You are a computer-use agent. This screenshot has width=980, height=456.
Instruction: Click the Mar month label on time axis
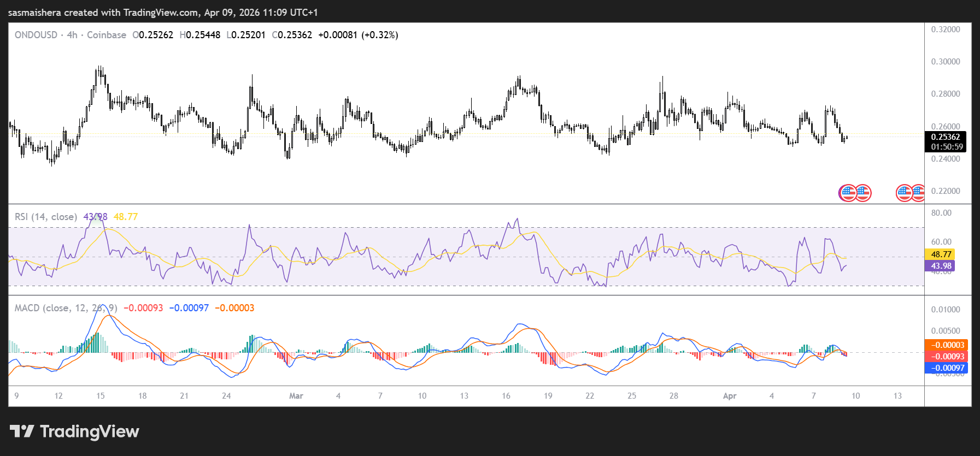pyautogui.click(x=296, y=396)
